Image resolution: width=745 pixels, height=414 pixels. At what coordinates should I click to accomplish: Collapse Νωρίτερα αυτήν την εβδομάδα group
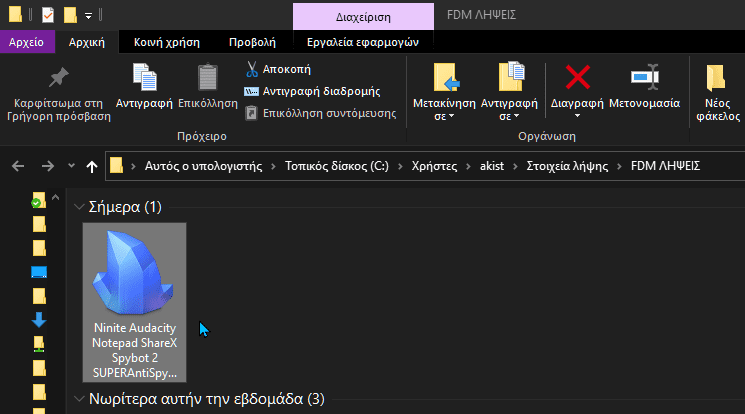click(79, 399)
